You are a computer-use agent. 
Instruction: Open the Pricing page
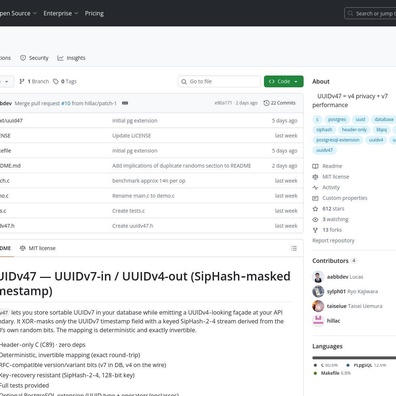[94, 13]
